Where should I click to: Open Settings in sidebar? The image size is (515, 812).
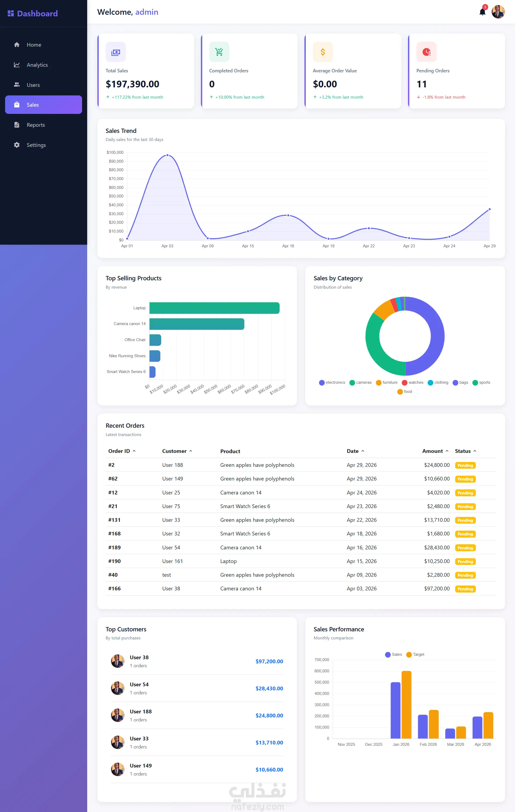[43, 145]
